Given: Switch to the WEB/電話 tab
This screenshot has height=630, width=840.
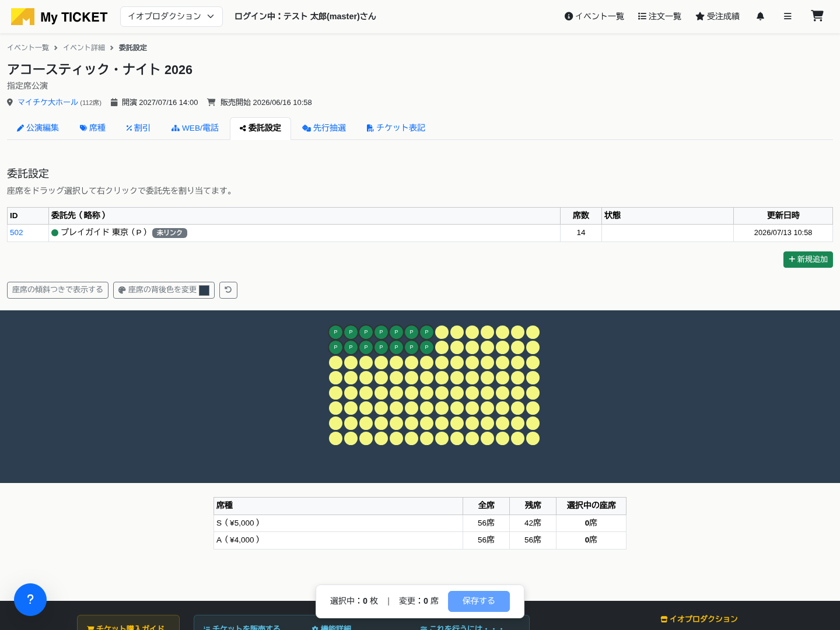Looking at the screenshot, I should [x=195, y=128].
